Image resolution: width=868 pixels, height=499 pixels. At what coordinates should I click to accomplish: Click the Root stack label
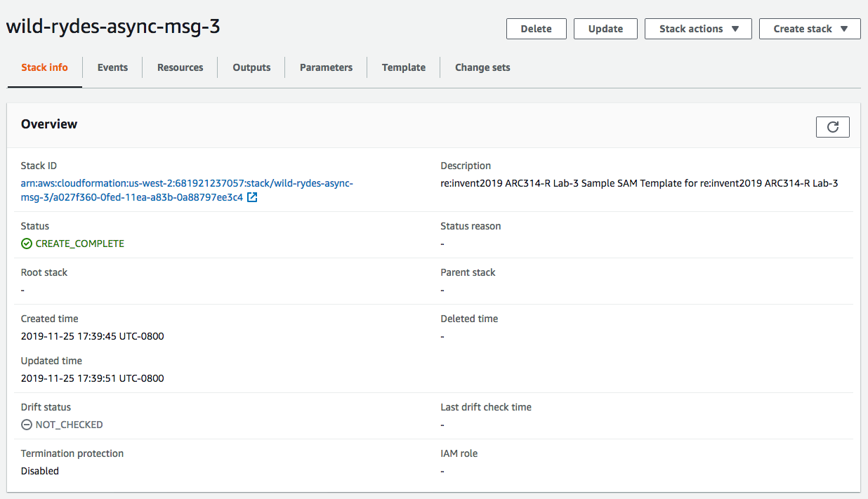(x=44, y=272)
